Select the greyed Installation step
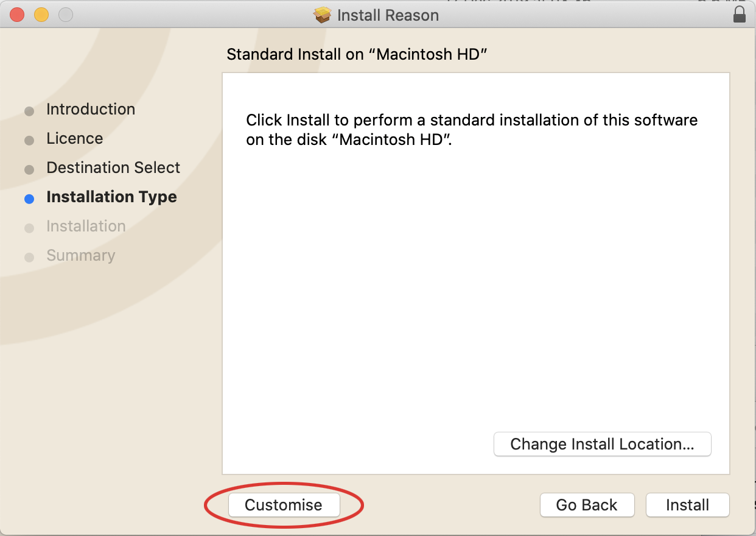The height and width of the screenshot is (536, 756). (86, 226)
